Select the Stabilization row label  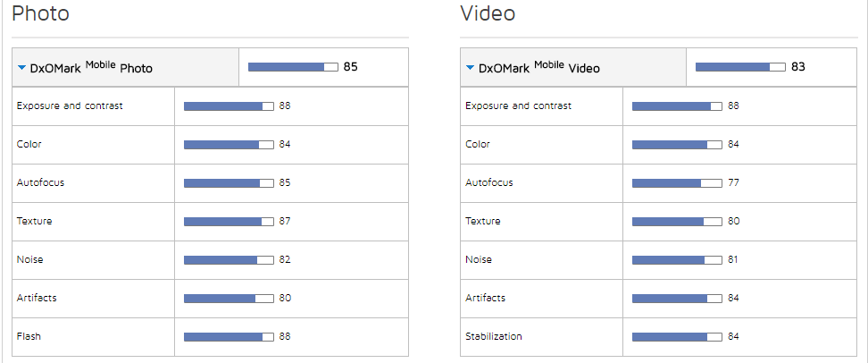[494, 336]
